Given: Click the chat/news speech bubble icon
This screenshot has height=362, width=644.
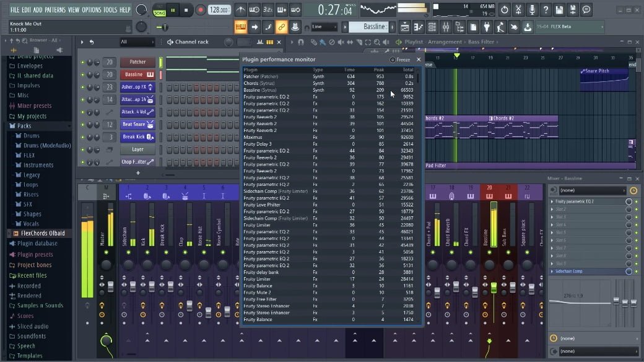Looking at the screenshot, I should (x=586, y=9).
